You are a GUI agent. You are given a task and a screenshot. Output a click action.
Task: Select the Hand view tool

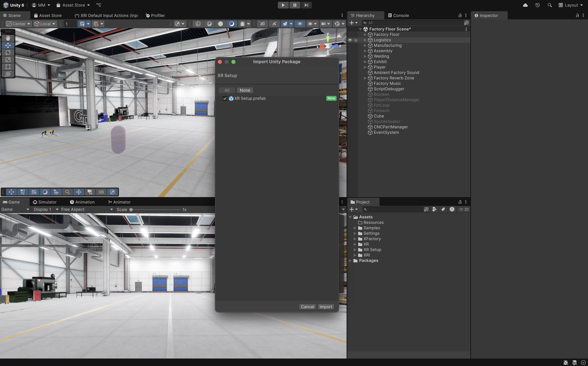pos(8,38)
